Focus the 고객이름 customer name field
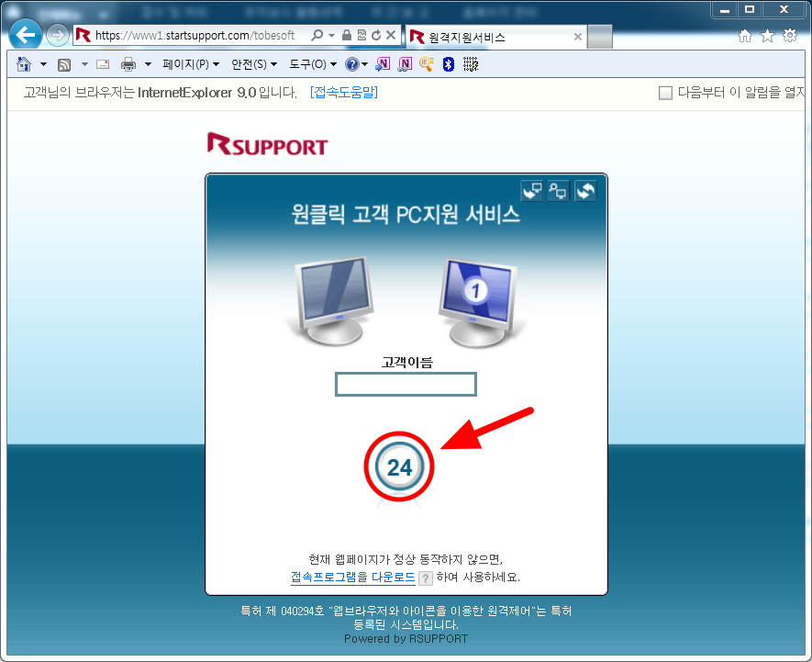812x662 pixels. point(406,384)
